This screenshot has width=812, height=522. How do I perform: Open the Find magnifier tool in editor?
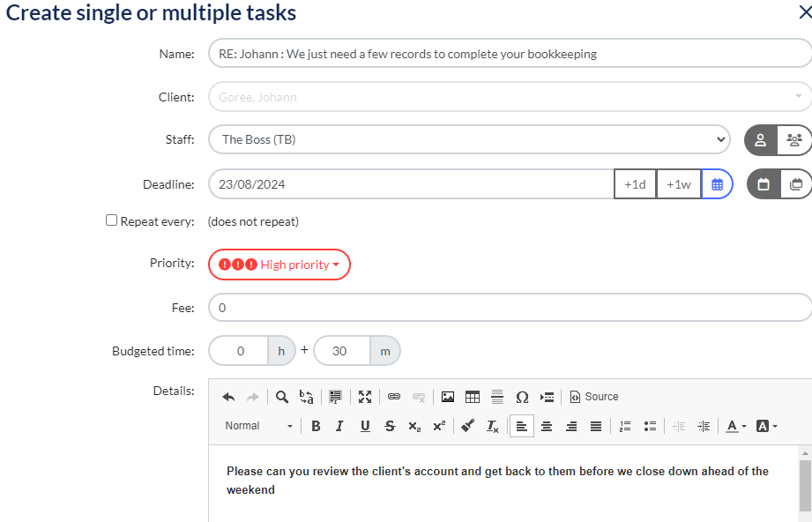point(282,397)
